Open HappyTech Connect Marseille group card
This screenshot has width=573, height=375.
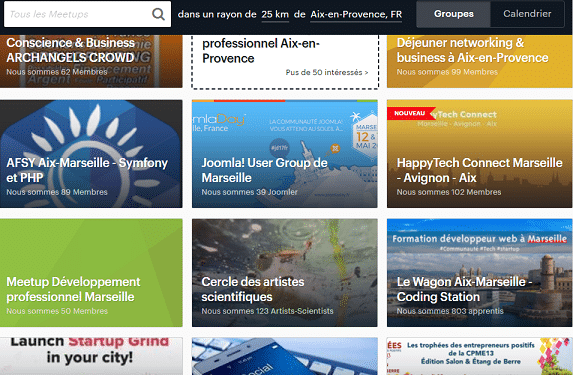pyautogui.click(x=479, y=154)
